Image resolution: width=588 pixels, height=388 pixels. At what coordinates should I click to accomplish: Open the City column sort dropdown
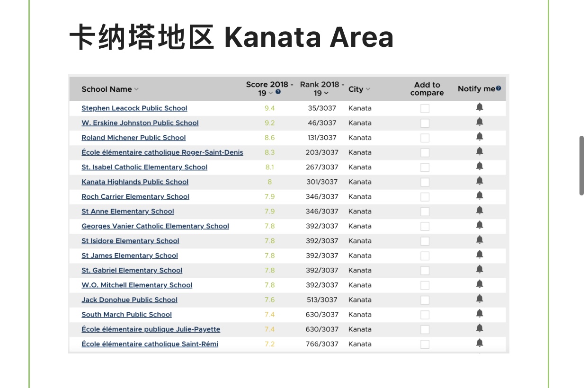point(368,89)
